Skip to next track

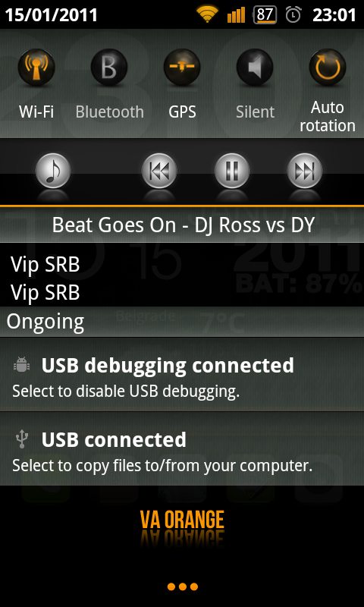click(305, 171)
